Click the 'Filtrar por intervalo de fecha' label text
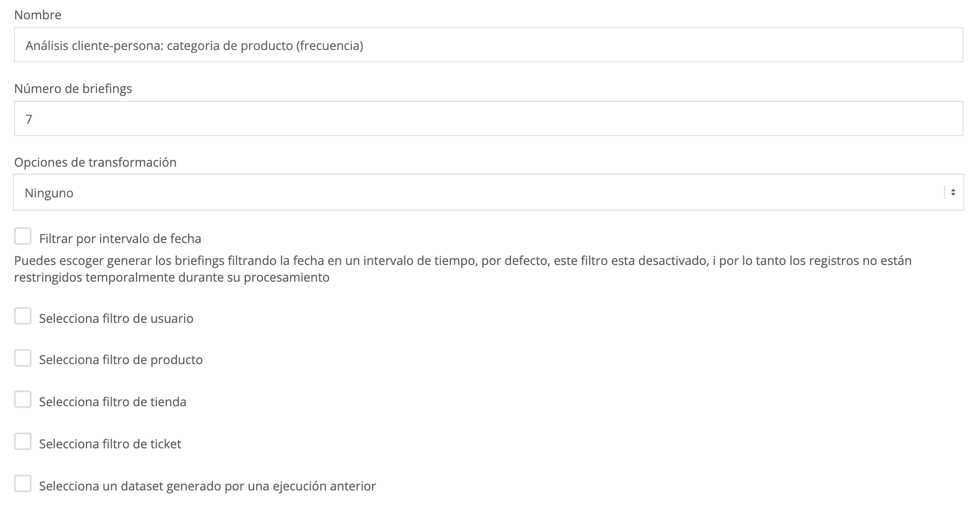This screenshot has height=508, width=980. point(120,239)
